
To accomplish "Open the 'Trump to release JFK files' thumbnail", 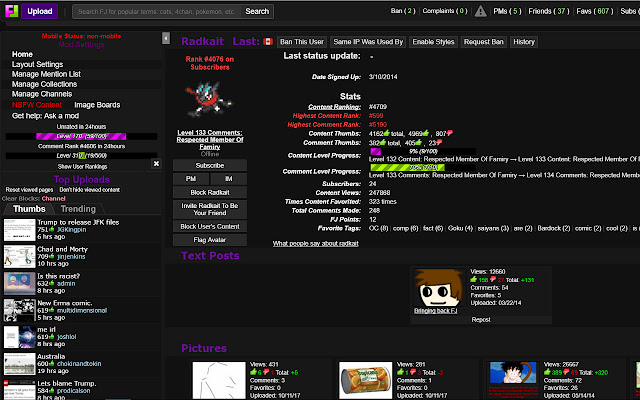I will tap(18, 226).
